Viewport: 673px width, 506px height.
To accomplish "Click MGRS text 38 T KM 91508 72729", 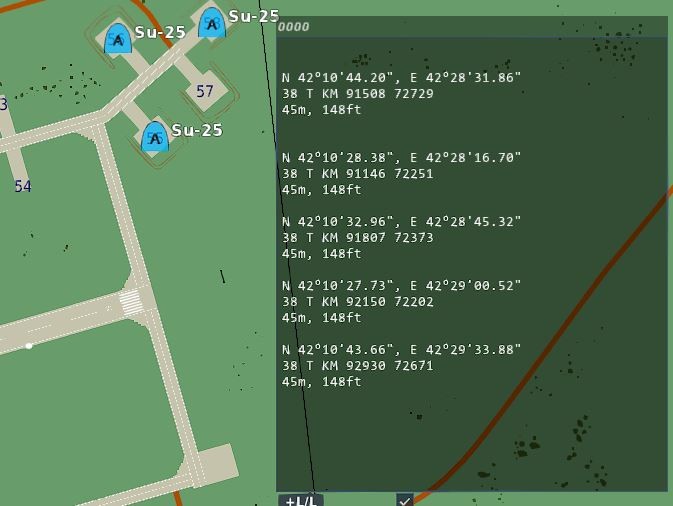I will point(358,94).
